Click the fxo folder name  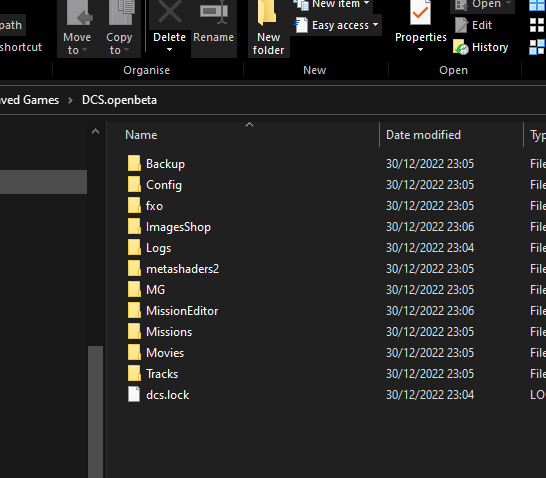coord(154,206)
